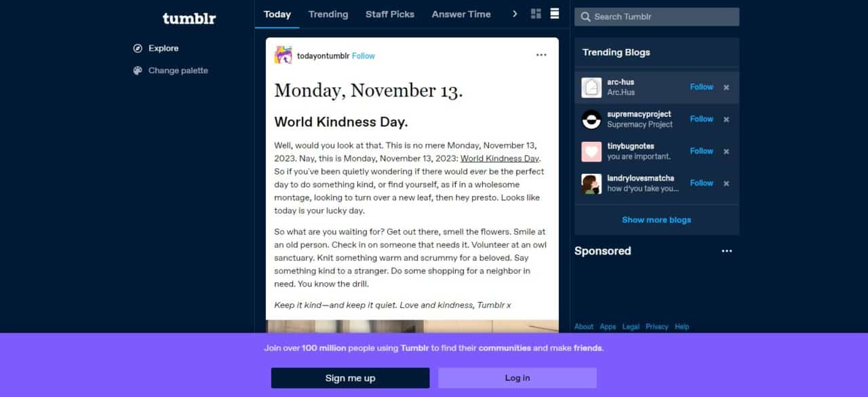Open the Privacy footer link
Viewport: 868px width, 397px height.
coord(656,326)
